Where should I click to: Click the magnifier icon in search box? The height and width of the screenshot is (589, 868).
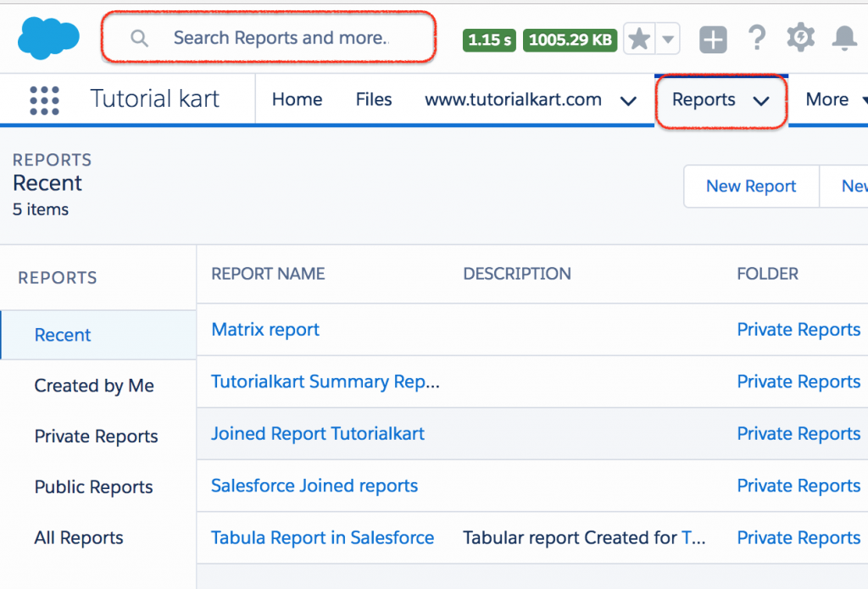(139, 38)
